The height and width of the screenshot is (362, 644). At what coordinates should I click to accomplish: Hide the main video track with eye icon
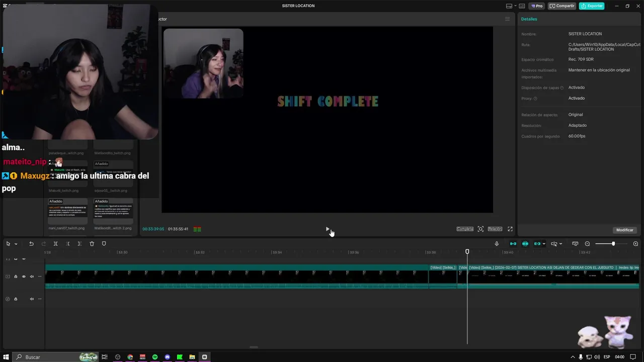(x=24, y=277)
